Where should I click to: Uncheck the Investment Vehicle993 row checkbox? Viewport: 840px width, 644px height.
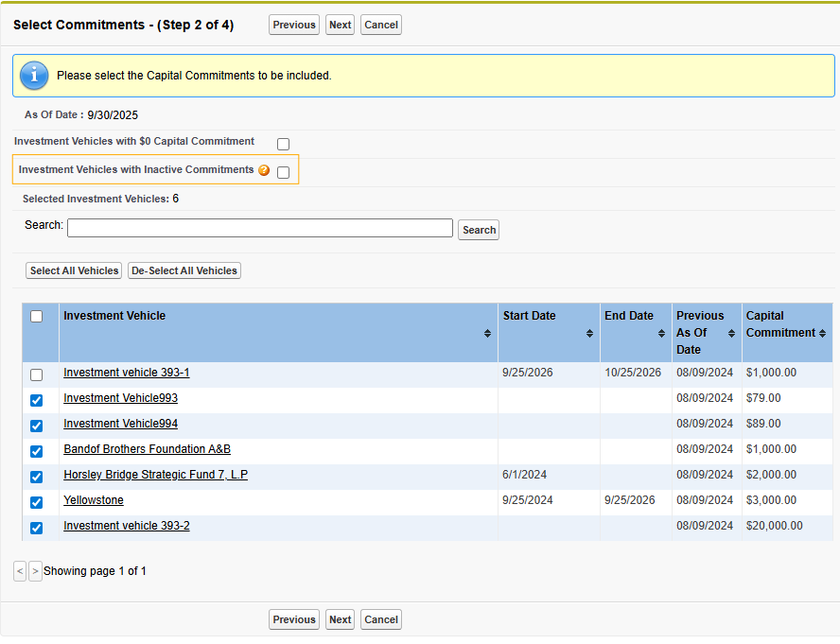(37, 400)
